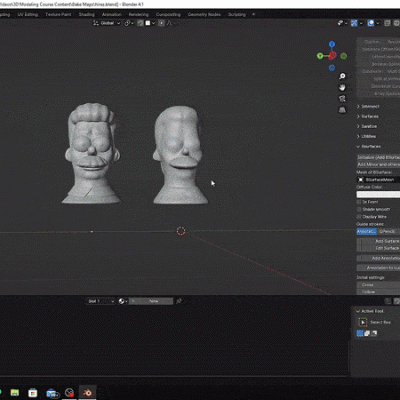
Task: Click the white snap target icon
Action: pyautogui.click(x=148, y=23)
